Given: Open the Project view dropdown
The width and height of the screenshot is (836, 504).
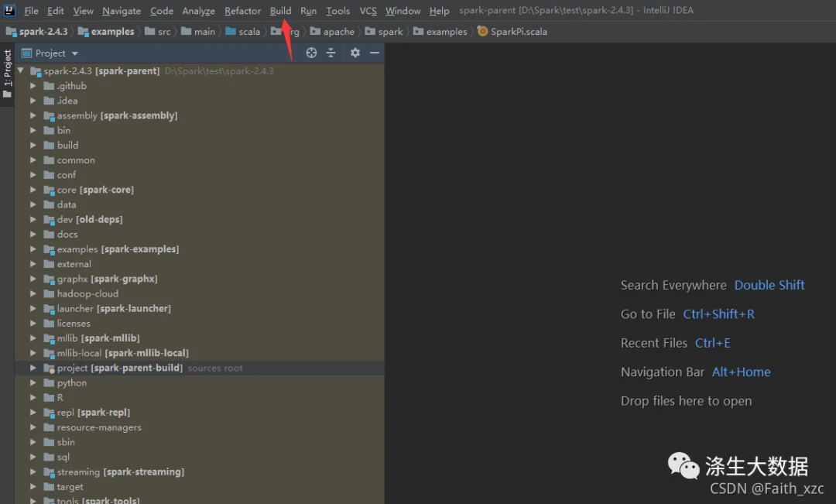Looking at the screenshot, I should click(x=74, y=53).
